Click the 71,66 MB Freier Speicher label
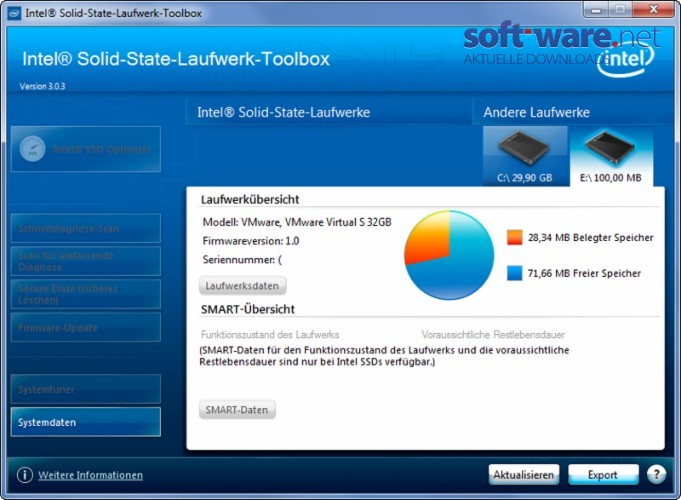Viewport: 681px width, 500px height. coord(584,273)
